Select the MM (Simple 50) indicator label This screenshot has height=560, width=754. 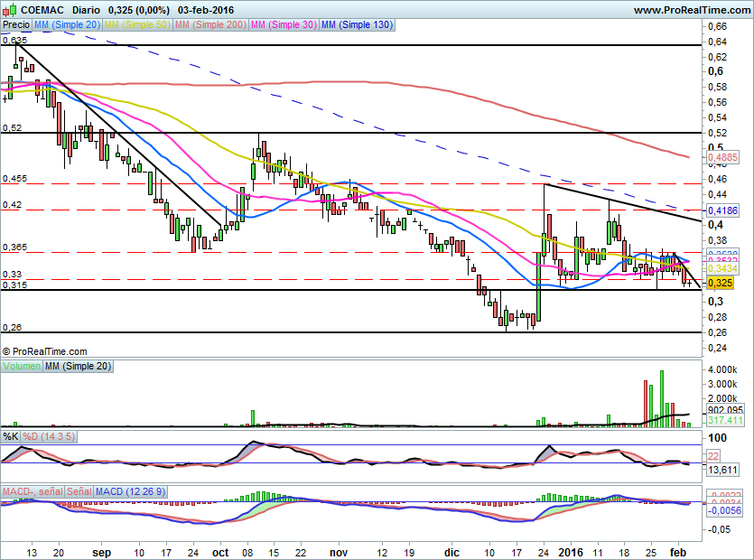click(x=138, y=25)
